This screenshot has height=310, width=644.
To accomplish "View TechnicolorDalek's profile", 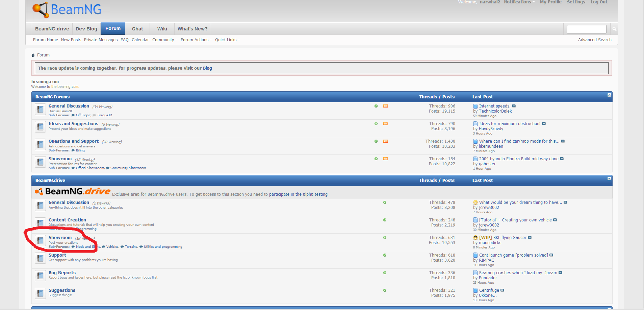I will [495, 111].
